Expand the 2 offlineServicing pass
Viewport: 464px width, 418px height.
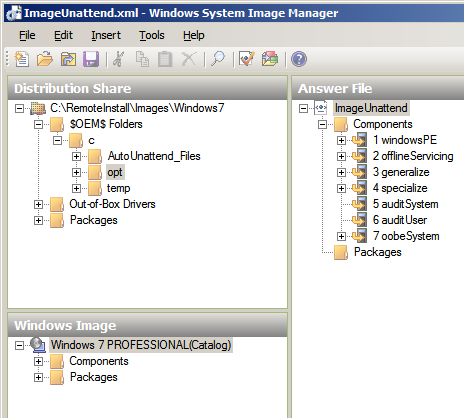(341, 156)
